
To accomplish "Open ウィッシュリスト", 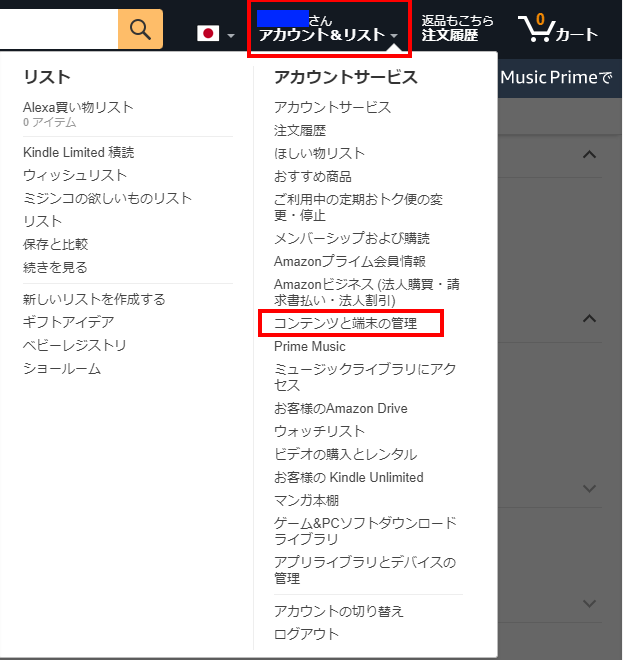I will pos(75,176).
